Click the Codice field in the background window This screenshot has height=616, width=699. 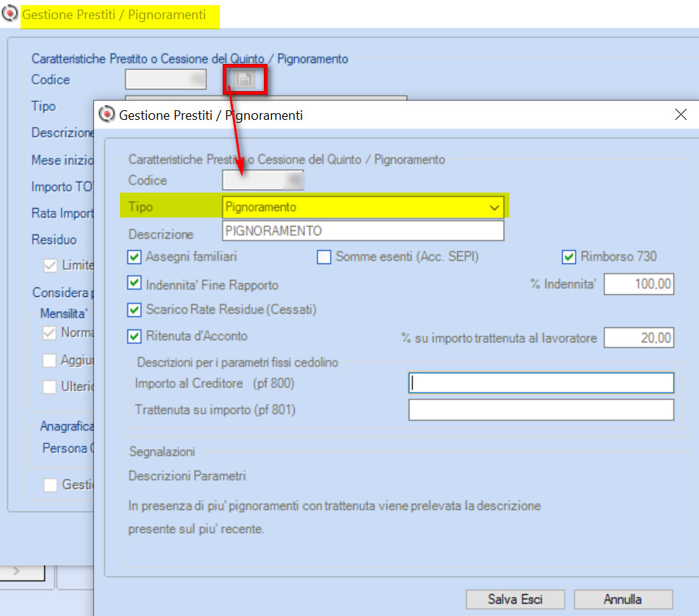point(166,79)
